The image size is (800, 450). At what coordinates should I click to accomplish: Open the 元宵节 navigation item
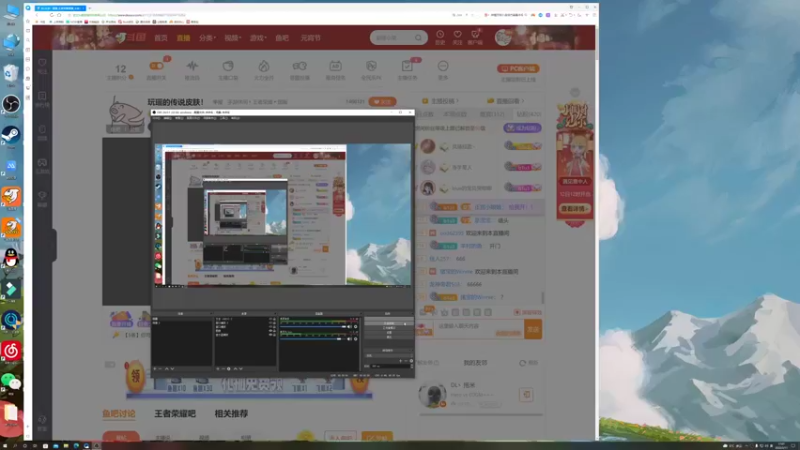(310, 38)
